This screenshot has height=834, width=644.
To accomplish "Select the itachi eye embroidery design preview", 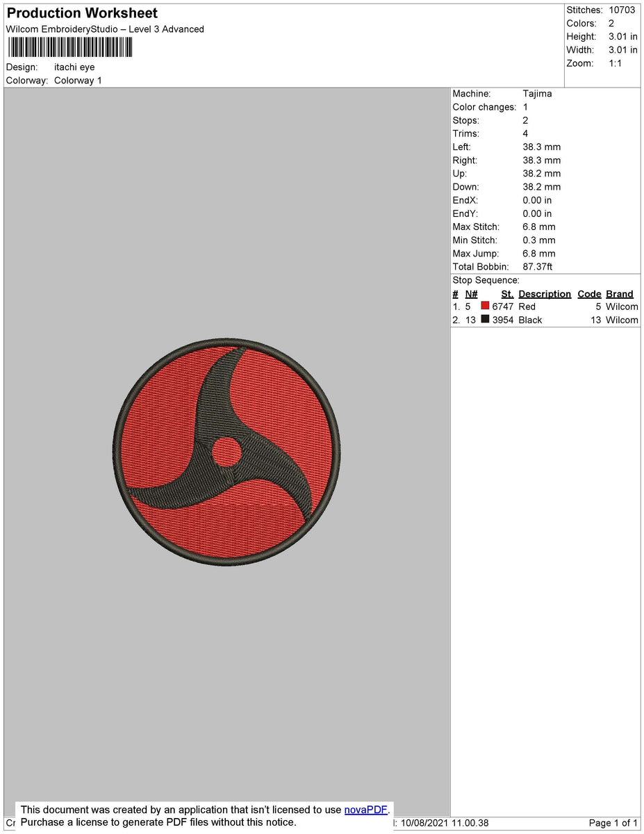I will point(226,452).
